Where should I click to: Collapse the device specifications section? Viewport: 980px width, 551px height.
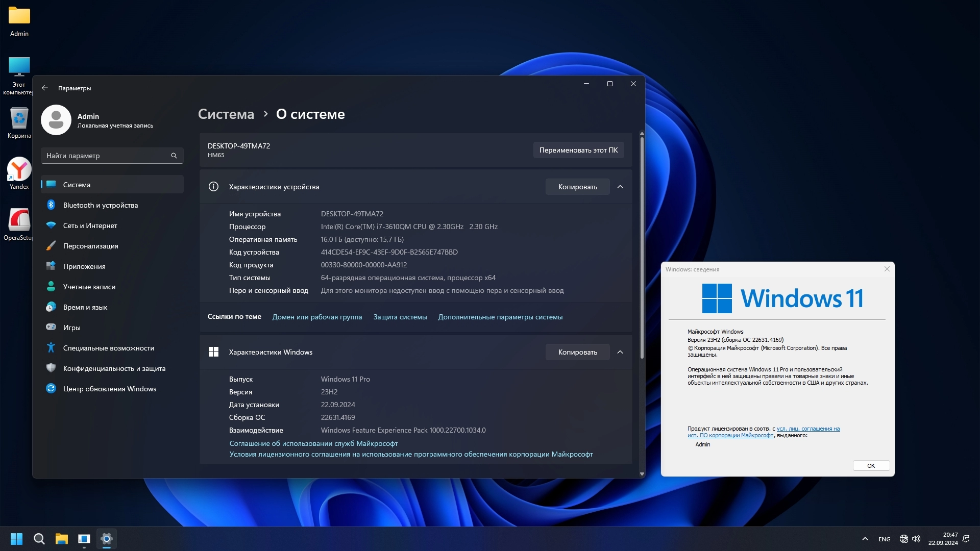coord(620,187)
